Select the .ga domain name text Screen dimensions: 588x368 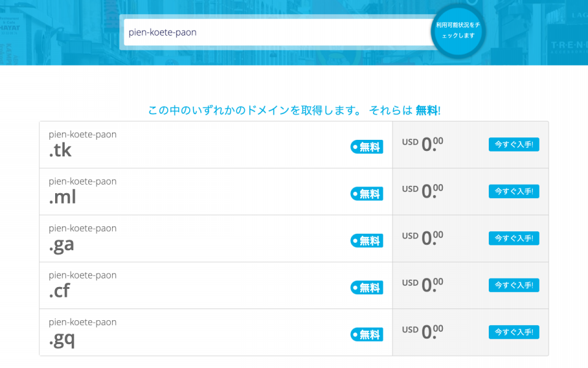pyautogui.click(x=83, y=239)
